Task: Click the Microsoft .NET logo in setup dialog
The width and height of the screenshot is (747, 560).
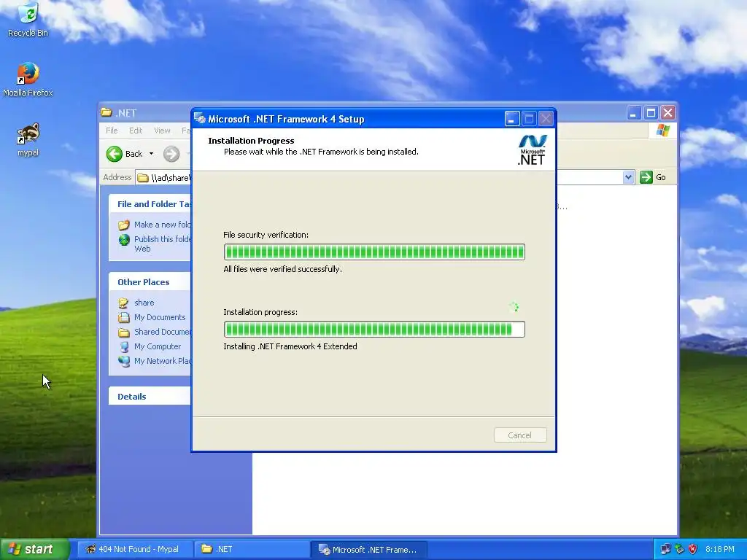Action: coord(532,150)
